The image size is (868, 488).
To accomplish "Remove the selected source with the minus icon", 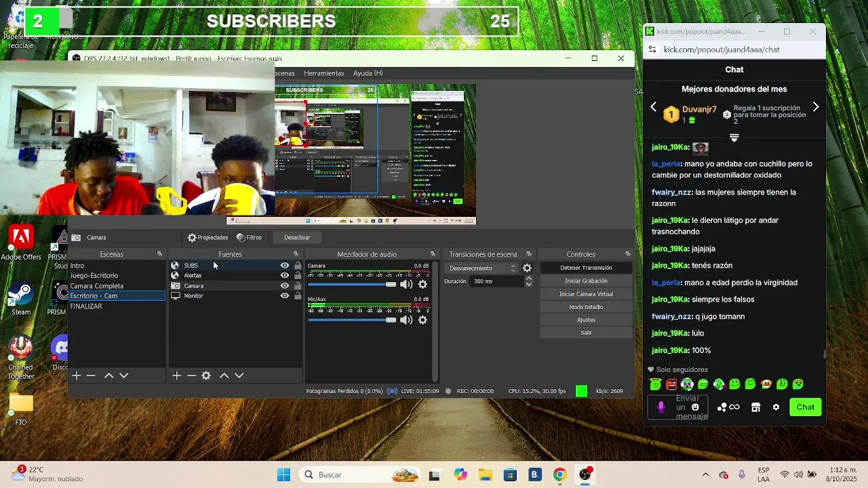I will point(191,375).
